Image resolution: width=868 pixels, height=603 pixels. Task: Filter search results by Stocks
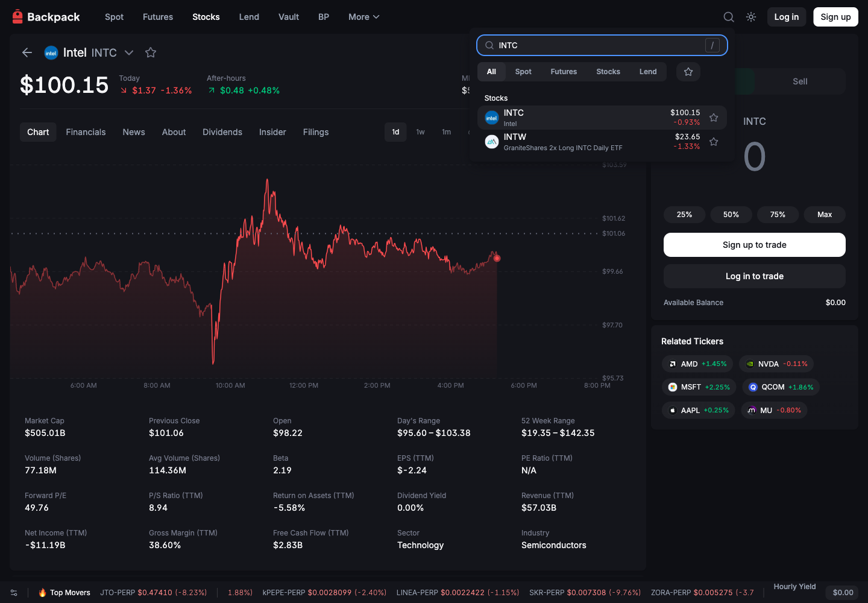[x=608, y=72]
